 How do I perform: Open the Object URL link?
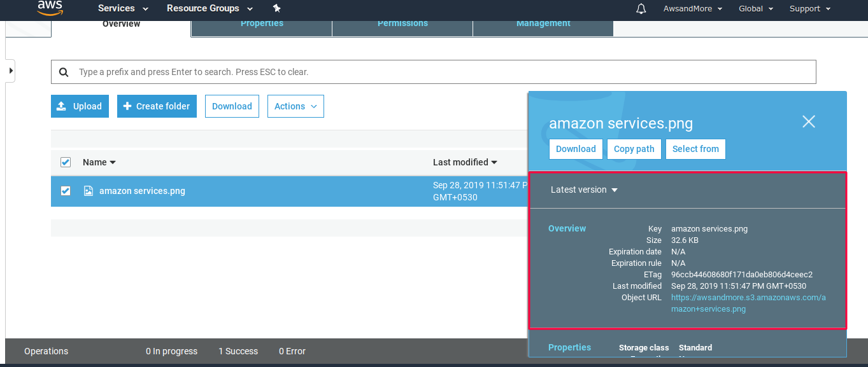[x=748, y=303]
